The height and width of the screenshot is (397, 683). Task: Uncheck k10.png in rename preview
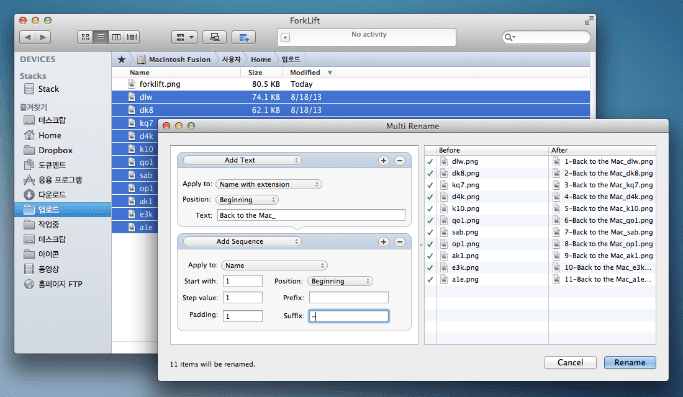430,209
